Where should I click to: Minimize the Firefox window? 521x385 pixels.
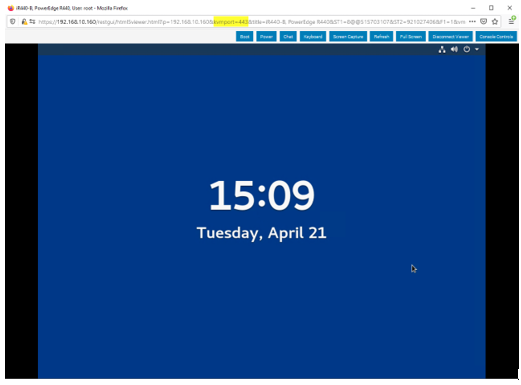473,8
